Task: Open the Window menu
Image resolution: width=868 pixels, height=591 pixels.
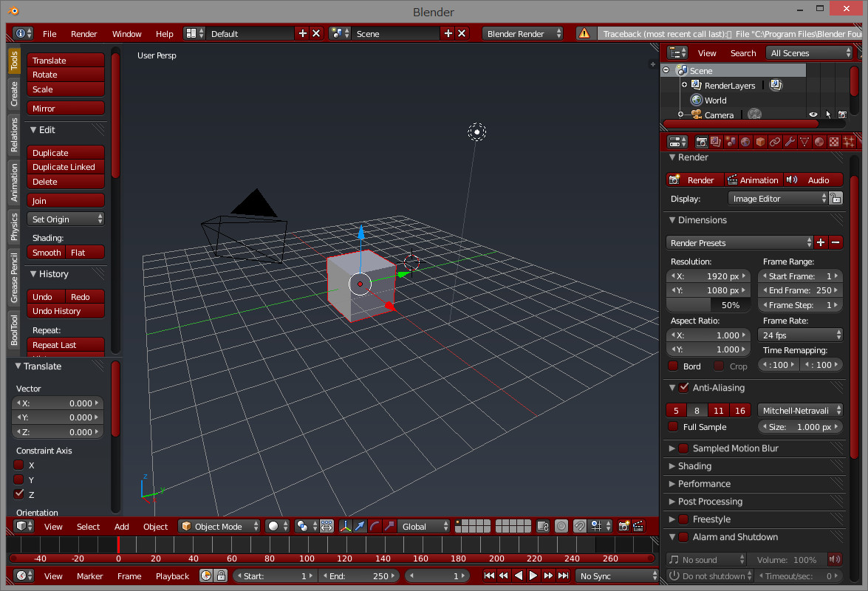Action: pos(127,34)
